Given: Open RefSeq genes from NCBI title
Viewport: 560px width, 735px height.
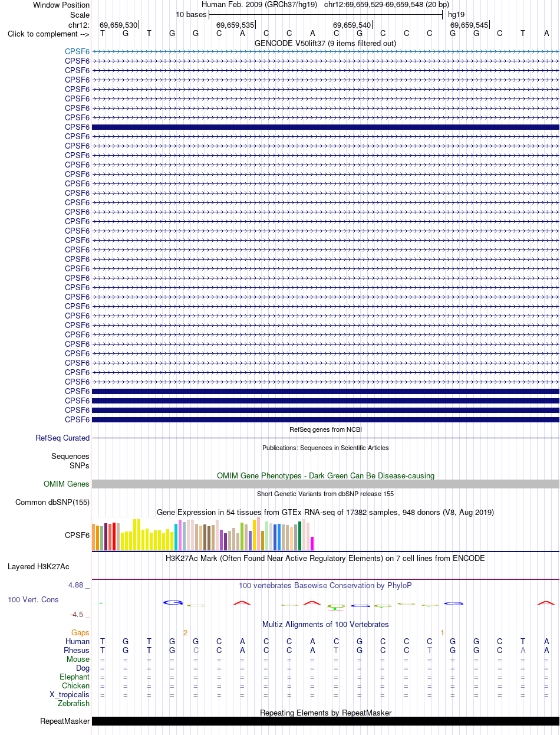Looking at the screenshot, I should click(x=325, y=429).
